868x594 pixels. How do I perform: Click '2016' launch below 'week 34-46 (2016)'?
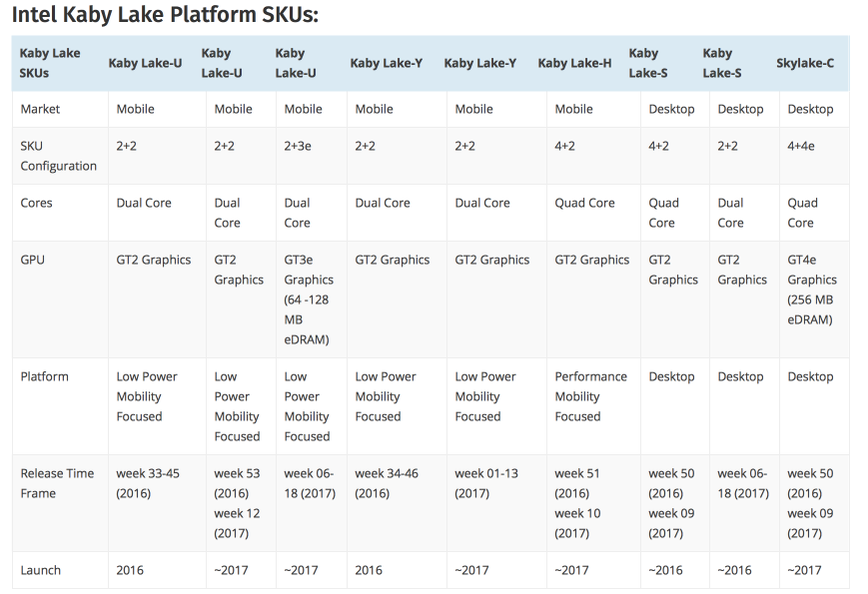[x=369, y=570]
